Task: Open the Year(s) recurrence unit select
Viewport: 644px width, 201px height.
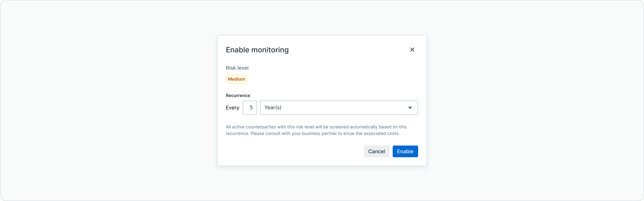Action: (339, 108)
